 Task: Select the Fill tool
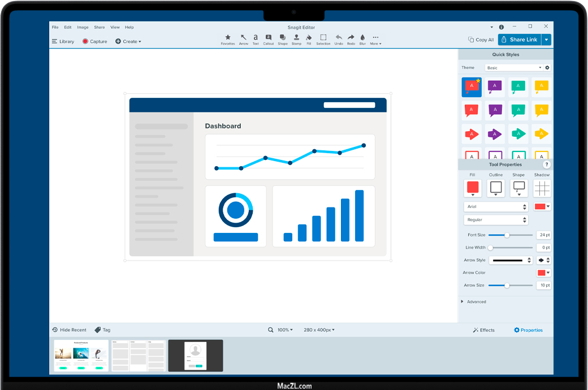(x=309, y=40)
